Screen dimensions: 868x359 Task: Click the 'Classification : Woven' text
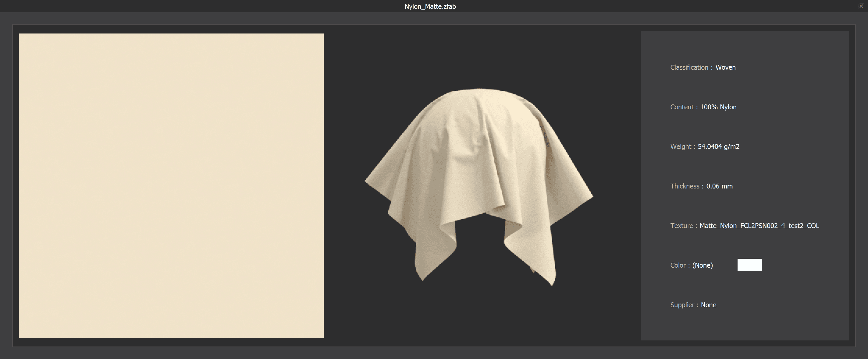(703, 67)
